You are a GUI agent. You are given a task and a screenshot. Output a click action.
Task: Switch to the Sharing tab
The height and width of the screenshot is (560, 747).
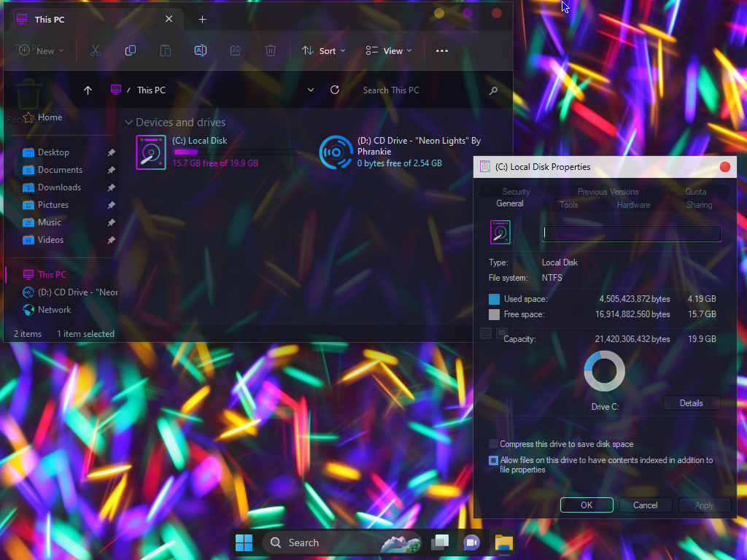tap(699, 205)
